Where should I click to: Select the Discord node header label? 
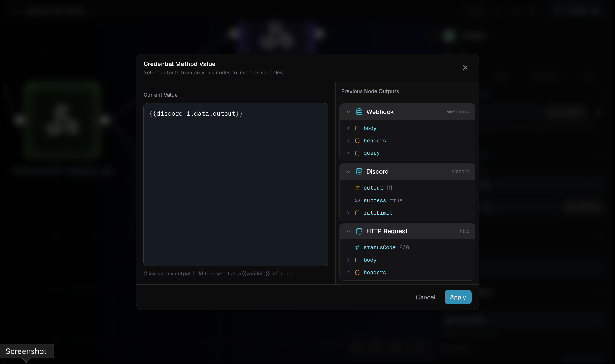[377, 171]
